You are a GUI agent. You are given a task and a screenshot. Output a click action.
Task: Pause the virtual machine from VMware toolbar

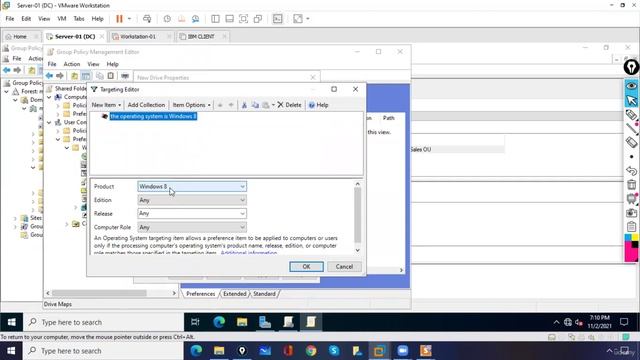tap(119, 19)
